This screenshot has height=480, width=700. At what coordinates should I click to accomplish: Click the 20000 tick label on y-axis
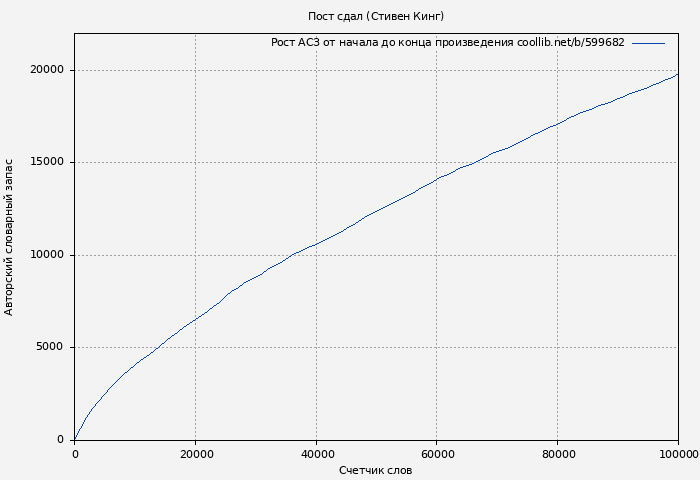(x=48, y=70)
